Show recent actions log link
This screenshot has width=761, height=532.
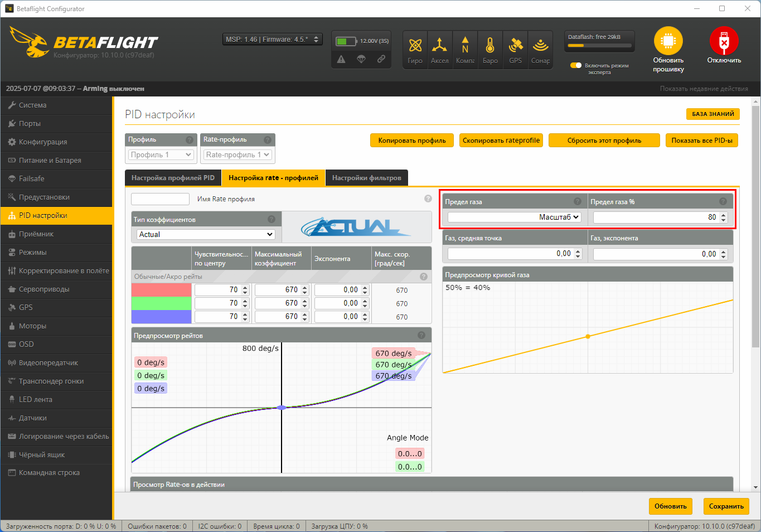point(704,89)
